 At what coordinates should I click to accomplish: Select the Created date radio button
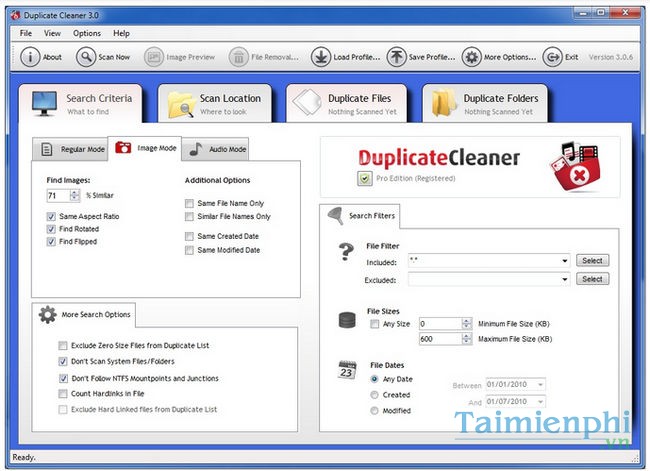[374, 395]
